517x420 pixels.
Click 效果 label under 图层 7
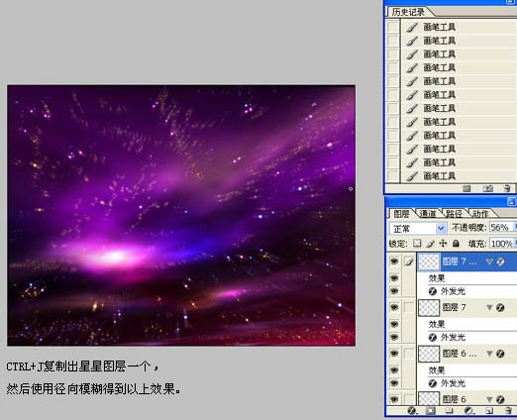[x=437, y=324]
